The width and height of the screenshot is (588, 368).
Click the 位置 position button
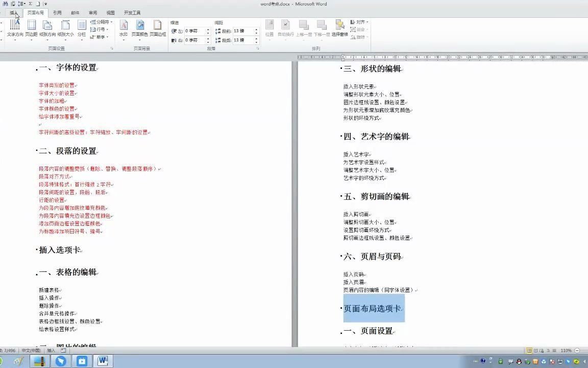tap(269, 29)
